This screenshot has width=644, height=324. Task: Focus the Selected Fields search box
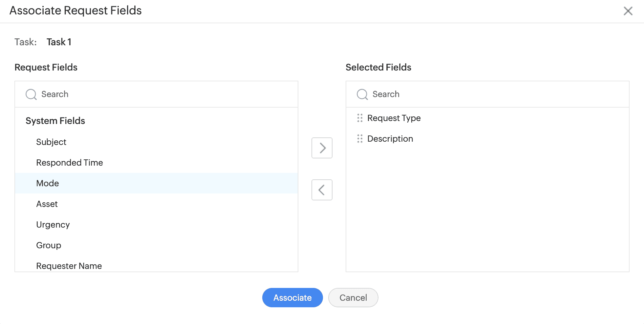tap(492, 94)
